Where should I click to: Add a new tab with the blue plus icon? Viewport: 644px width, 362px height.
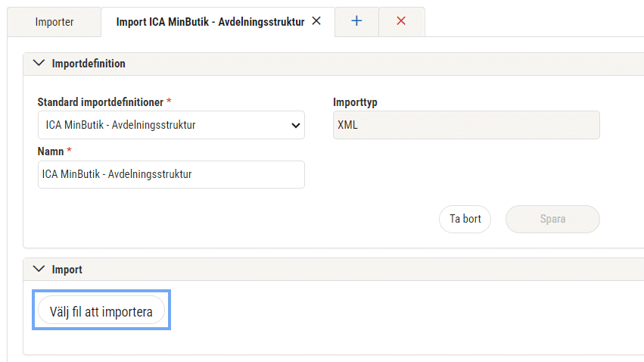[356, 21]
